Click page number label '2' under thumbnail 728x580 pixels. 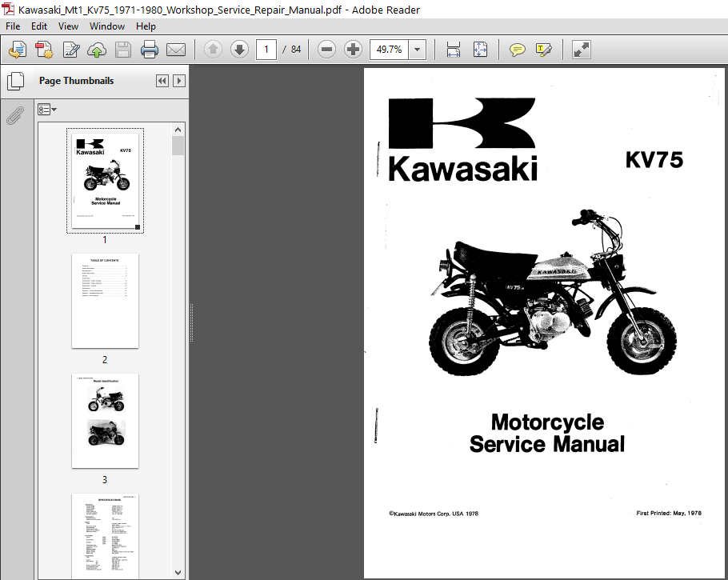(105, 359)
